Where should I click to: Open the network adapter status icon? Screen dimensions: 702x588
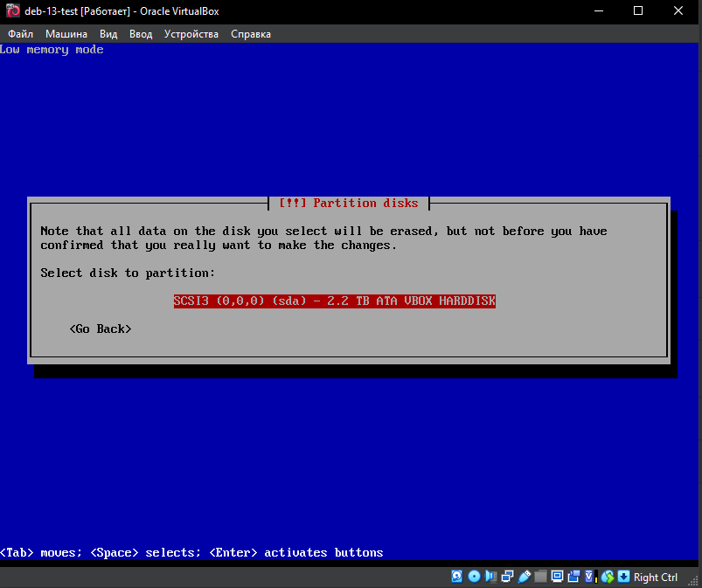(507, 577)
